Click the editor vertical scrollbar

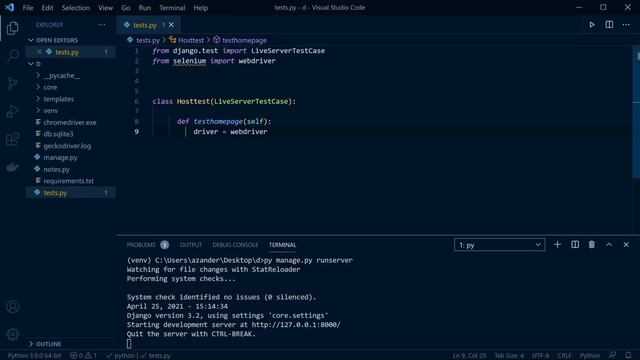coord(636,112)
